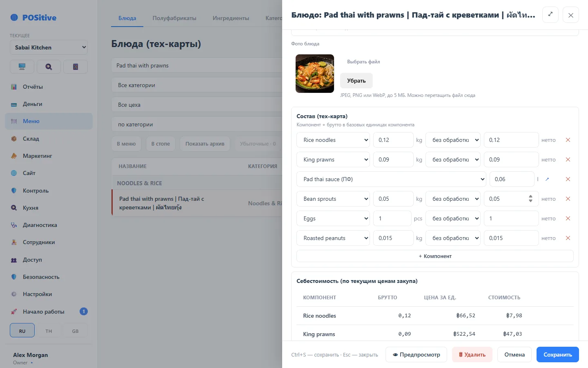Image resolution: width=588 pixels, height=368 pixels.
Task: Click the Bean sprouts netto stepper arrows
Action: click(530, 199)
